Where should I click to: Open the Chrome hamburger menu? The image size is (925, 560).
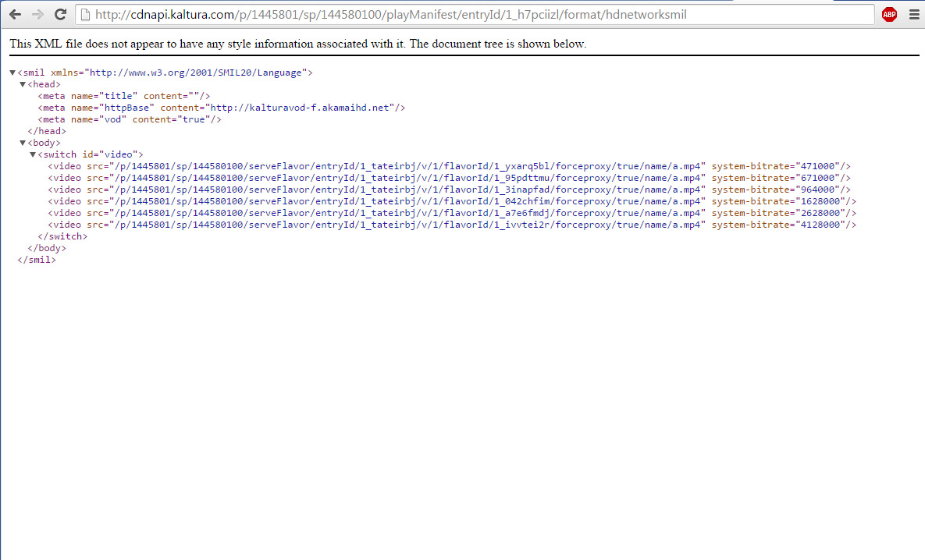914,15
